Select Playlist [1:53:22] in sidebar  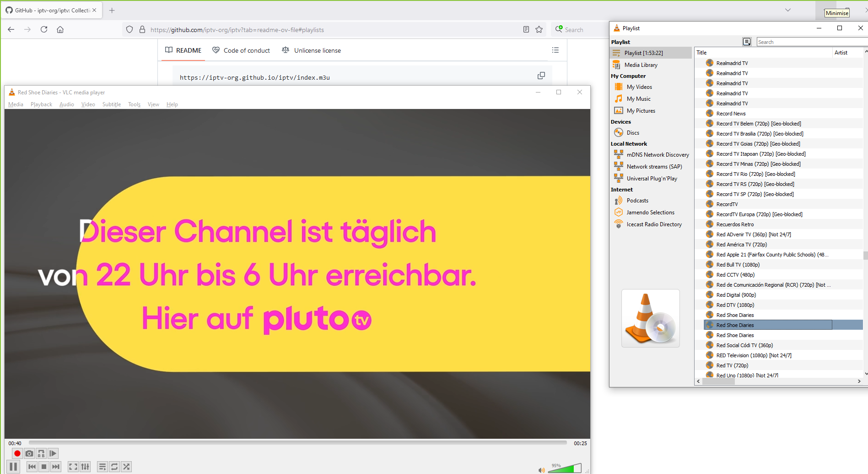point(651,53)
